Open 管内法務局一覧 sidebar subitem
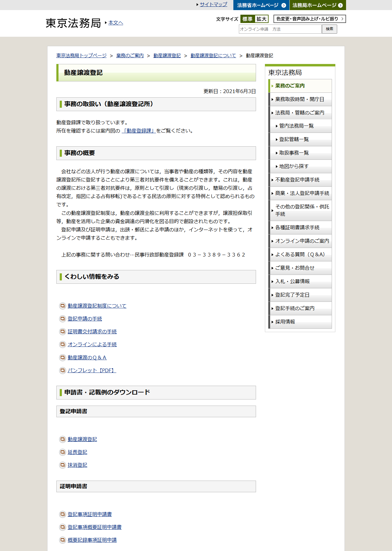 point(300,126)
